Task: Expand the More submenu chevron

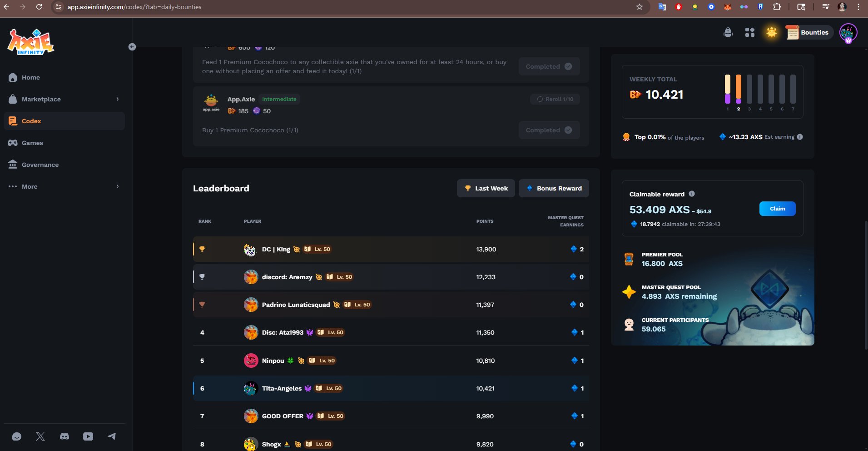Action: coord(118,186)
